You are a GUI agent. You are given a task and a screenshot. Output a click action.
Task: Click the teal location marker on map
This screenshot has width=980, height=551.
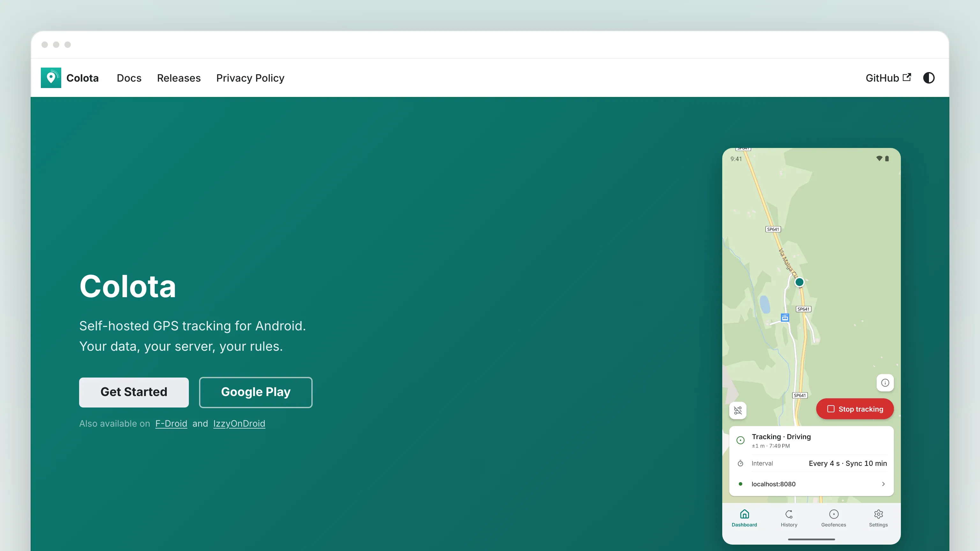click(799, 282)
